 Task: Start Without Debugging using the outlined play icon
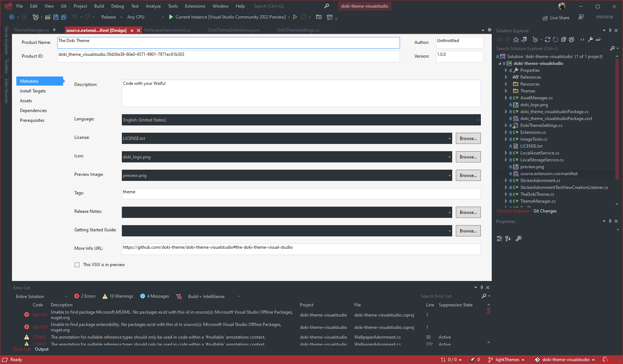tap(295, 17)
